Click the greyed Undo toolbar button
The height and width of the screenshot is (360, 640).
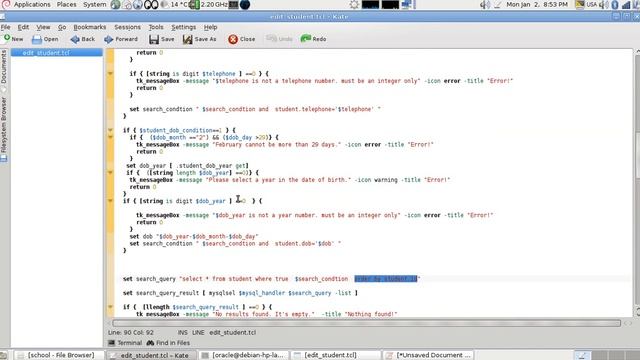(279, 39)
